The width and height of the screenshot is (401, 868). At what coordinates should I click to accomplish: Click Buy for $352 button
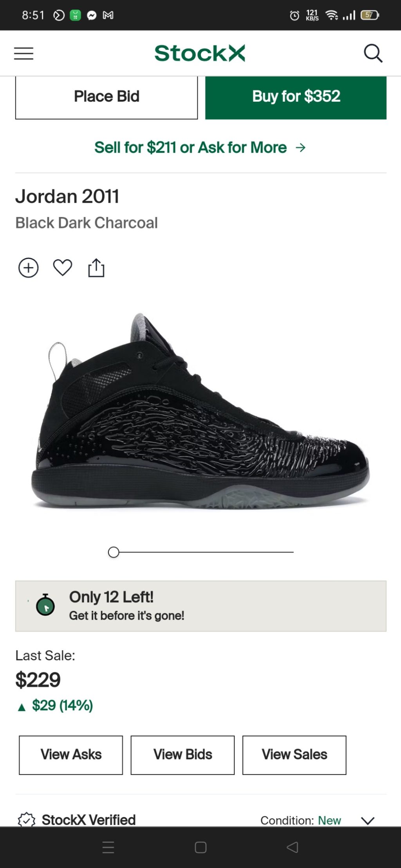coord(296,97)
